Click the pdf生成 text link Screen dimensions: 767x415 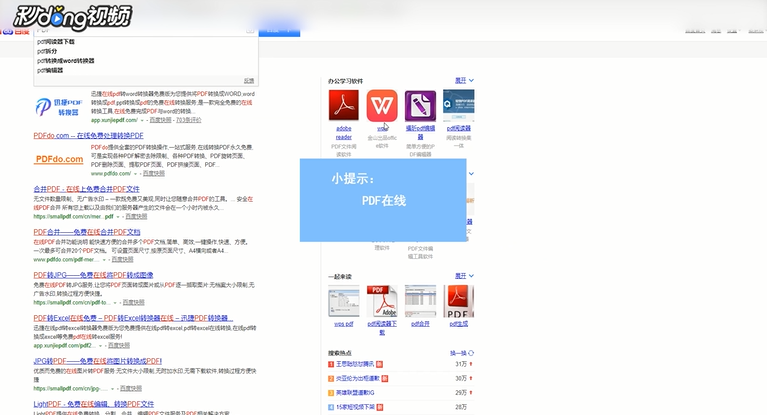pyautogui.click(x=458, y=324)
